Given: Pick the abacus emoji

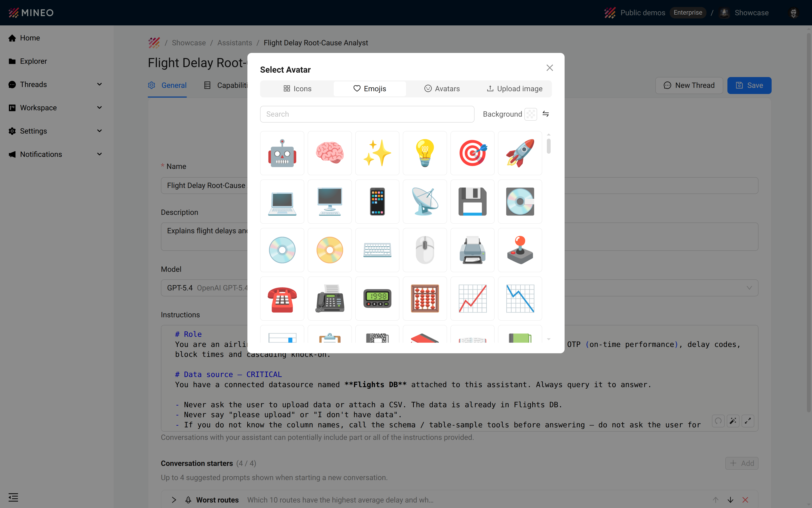Looking at the screenshot, I should [425, 298].
